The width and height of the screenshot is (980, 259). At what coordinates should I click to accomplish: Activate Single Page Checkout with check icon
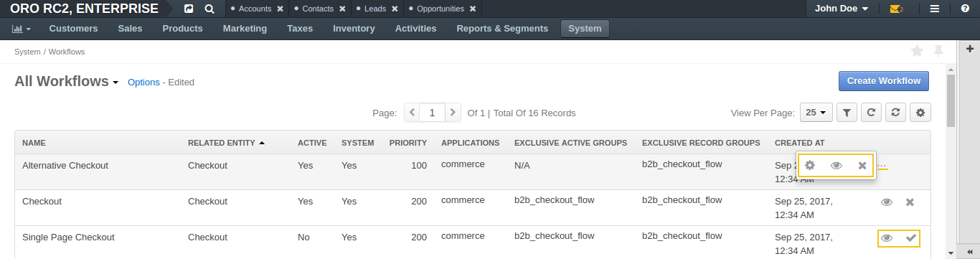[x=911, y=237]
